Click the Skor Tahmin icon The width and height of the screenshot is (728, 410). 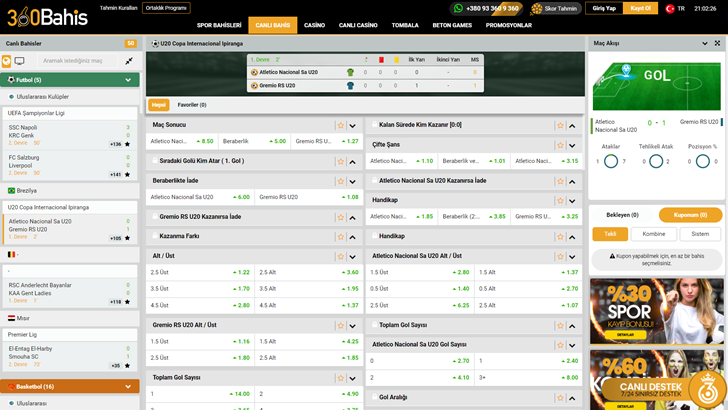point(537,8)
